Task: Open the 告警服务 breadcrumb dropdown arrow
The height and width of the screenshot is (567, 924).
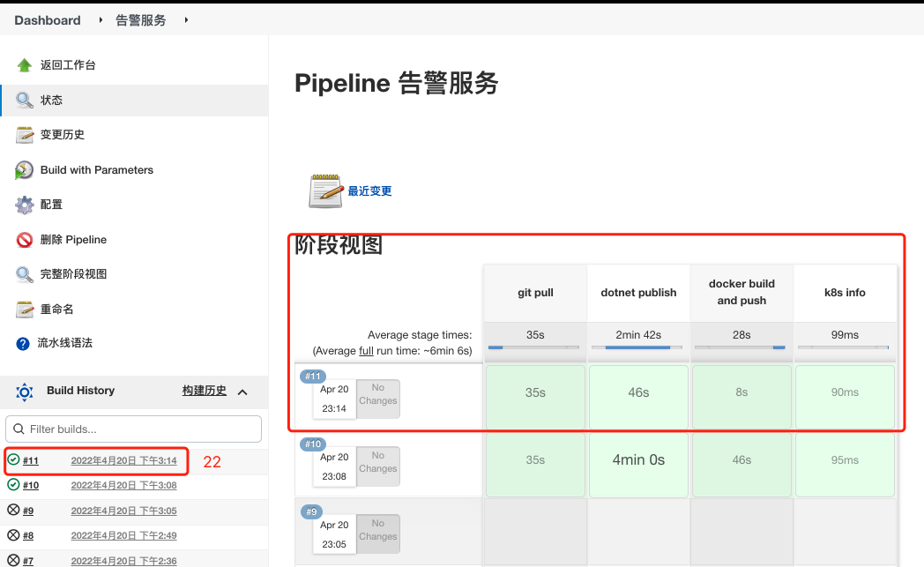Action: tap(186, 20)
